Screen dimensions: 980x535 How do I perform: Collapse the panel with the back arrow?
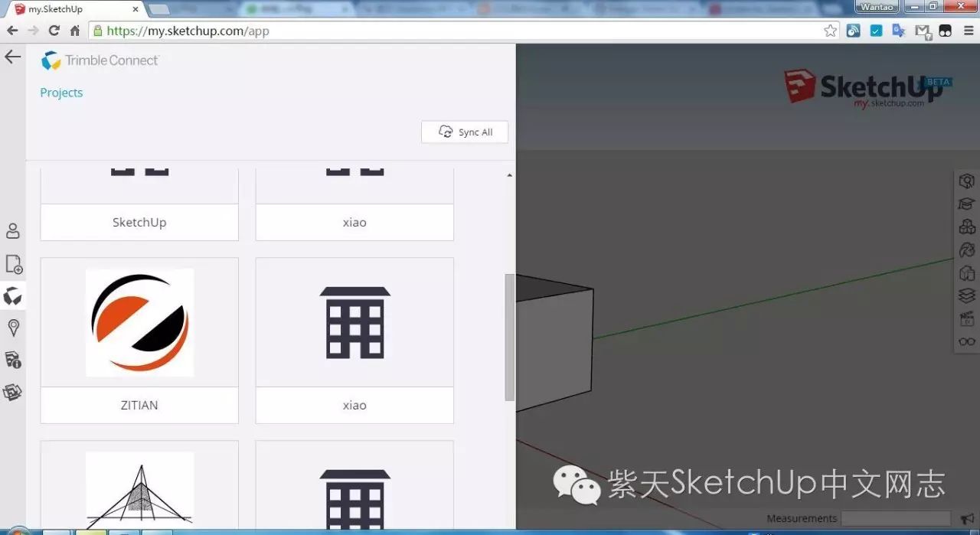(x=13, y=57)
